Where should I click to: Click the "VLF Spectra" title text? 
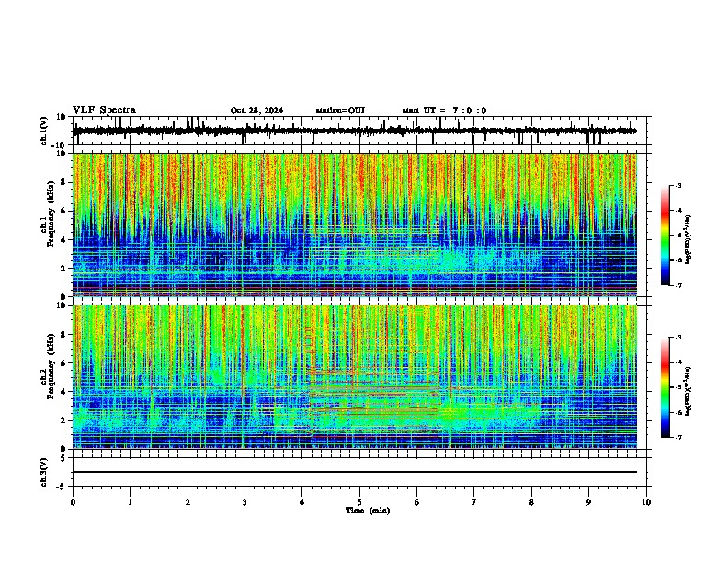point(104,110)
